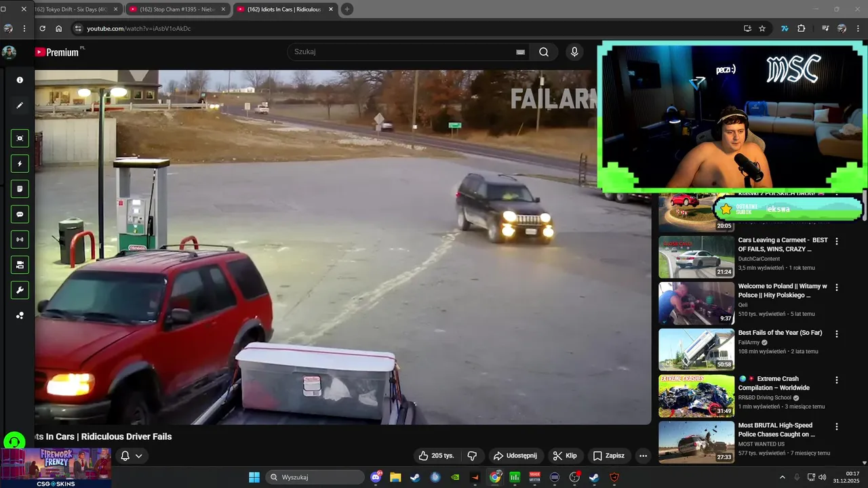868x488 pixels.
Task: Select the pencil edit icon in left sidebar
Action: pyautogui.click(x=20, y=106)
